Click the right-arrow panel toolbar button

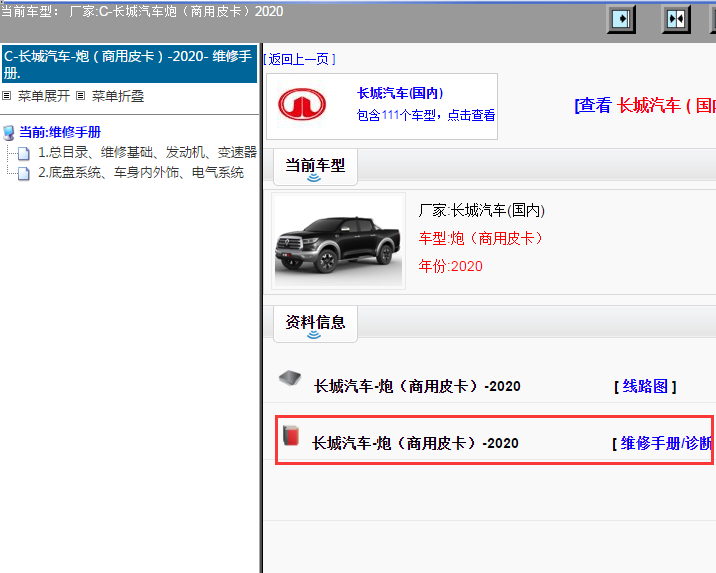621,19
